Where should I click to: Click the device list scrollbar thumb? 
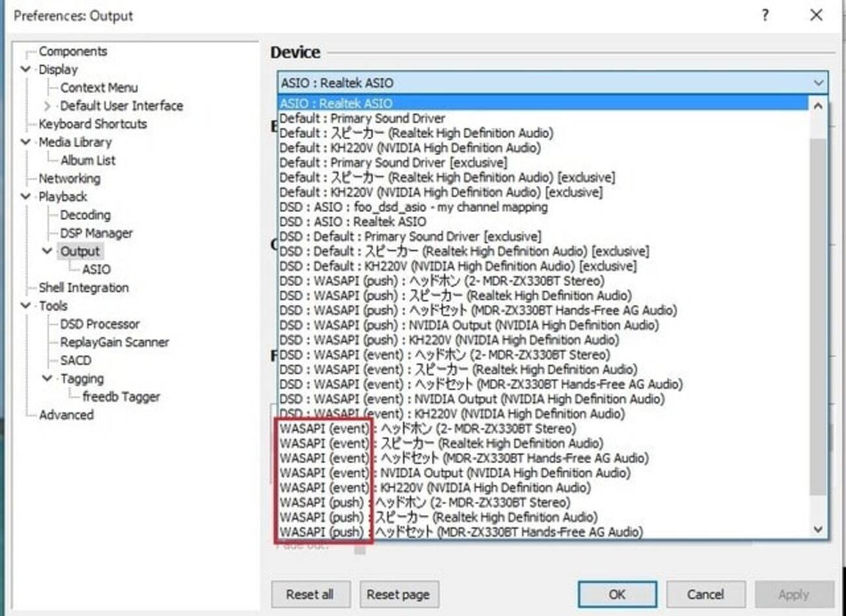[x=819, y=315]
